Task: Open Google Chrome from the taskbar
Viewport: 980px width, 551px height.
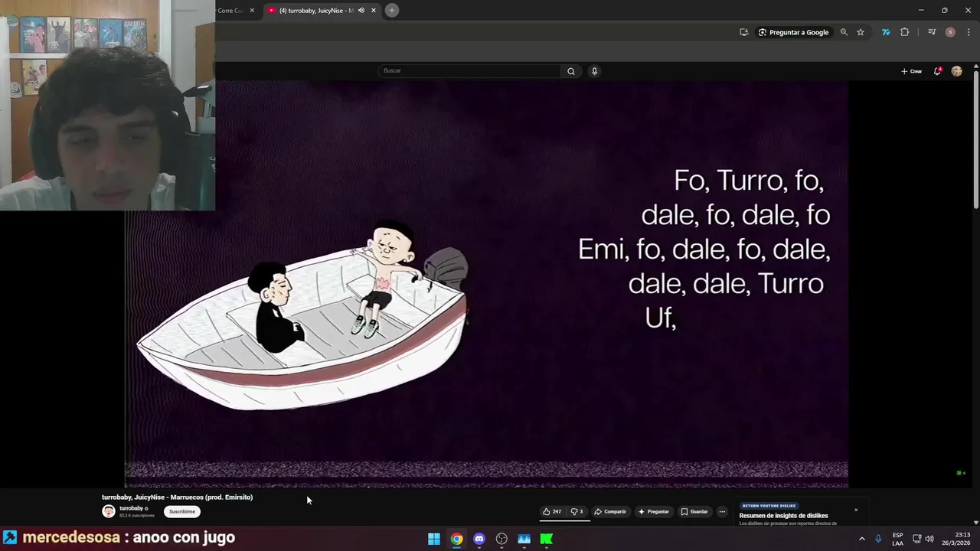Action: coord(456,539)
